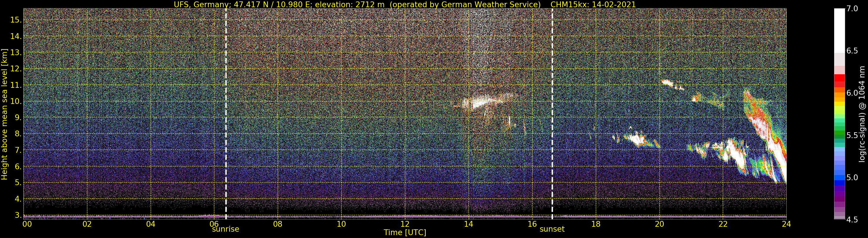The width and height of the screenshot is (868, 238).
Task: Click the '5.' height tick label
Action: click(x=18, y=183)
